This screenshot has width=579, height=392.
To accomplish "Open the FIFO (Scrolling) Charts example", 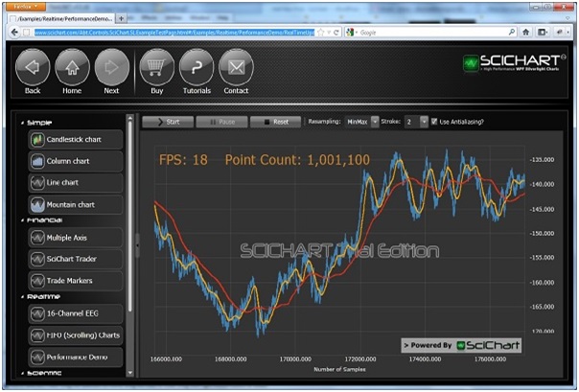I will pos(76,335).
